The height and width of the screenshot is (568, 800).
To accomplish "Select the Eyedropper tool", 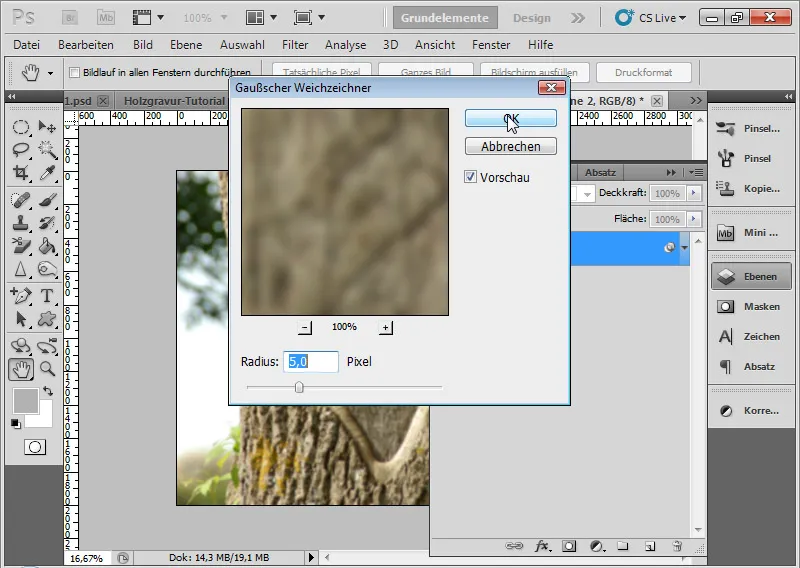I will tap(47, 173).
